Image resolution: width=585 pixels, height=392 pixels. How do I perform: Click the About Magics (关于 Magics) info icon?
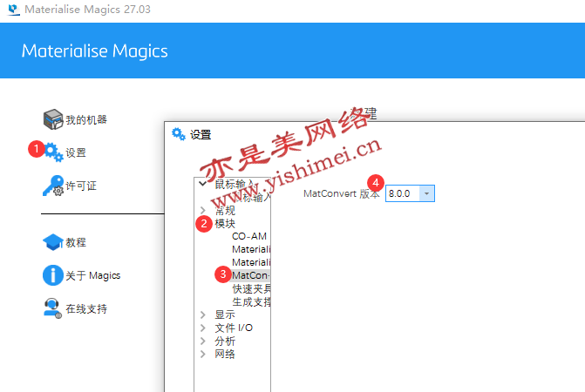pyautogui.click(x=53, y=275)
